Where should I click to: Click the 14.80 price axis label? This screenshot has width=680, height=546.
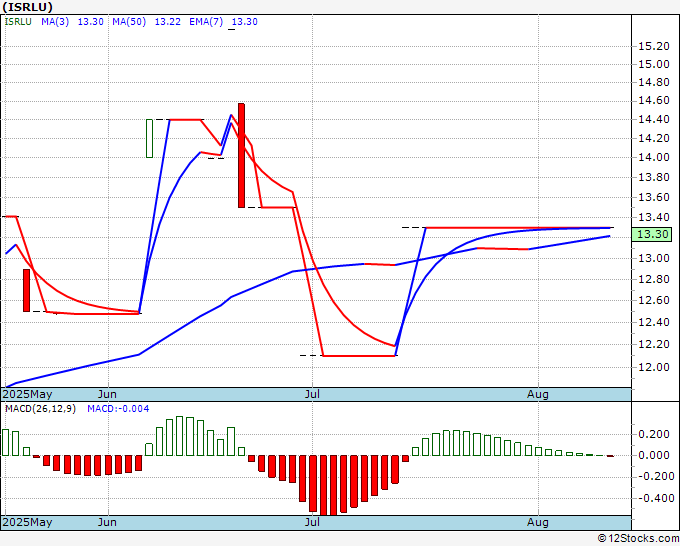pyautogui.click(x=654, y=82)
